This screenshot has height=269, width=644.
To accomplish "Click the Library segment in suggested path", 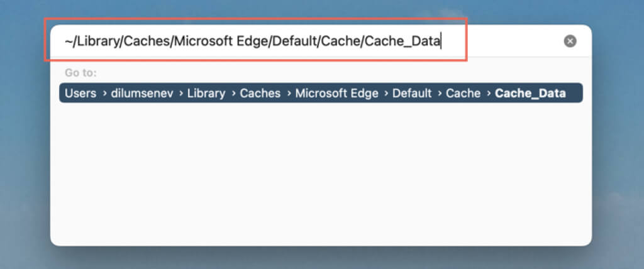I will tap(205, 93).
